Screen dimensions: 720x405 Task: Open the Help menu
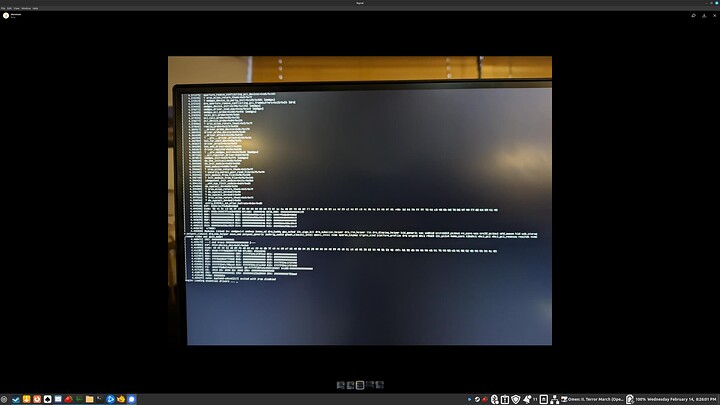(35, 8)
